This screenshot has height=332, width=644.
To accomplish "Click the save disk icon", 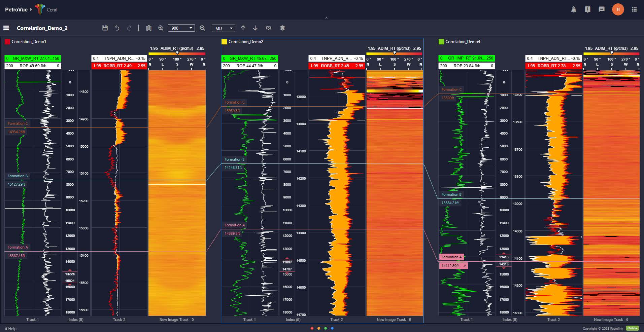I will (x=105, y=28).
